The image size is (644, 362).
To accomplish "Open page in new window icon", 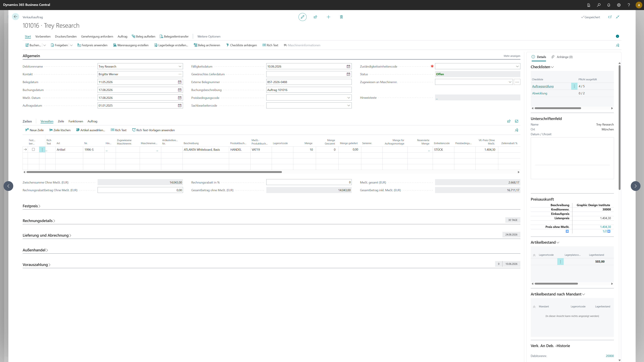I will [x=610, y=17].
